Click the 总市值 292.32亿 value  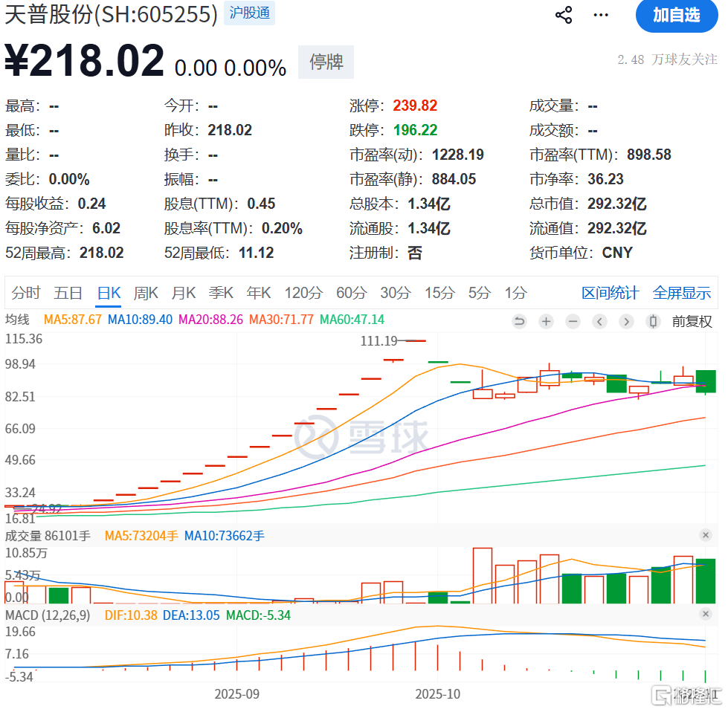click(616, 204)
